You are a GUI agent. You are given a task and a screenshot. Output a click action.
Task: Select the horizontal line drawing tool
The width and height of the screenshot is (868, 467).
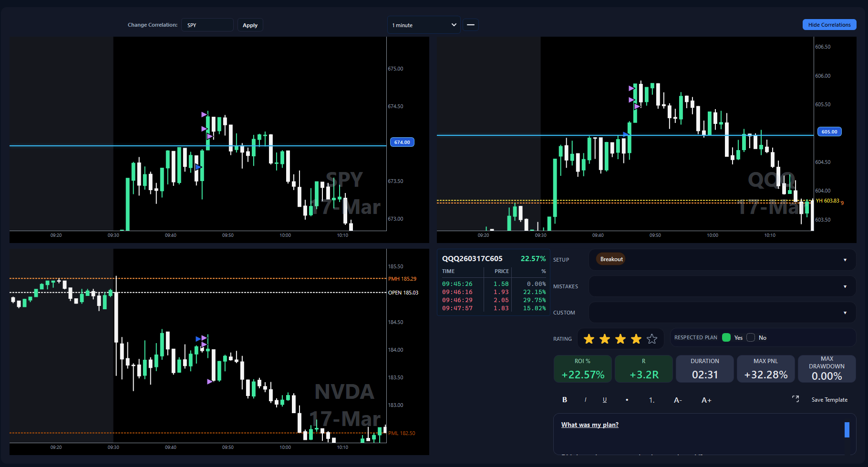(x=471, y=24)
